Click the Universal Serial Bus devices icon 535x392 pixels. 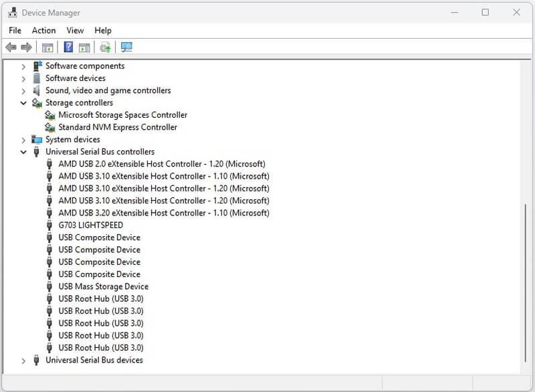37,361
